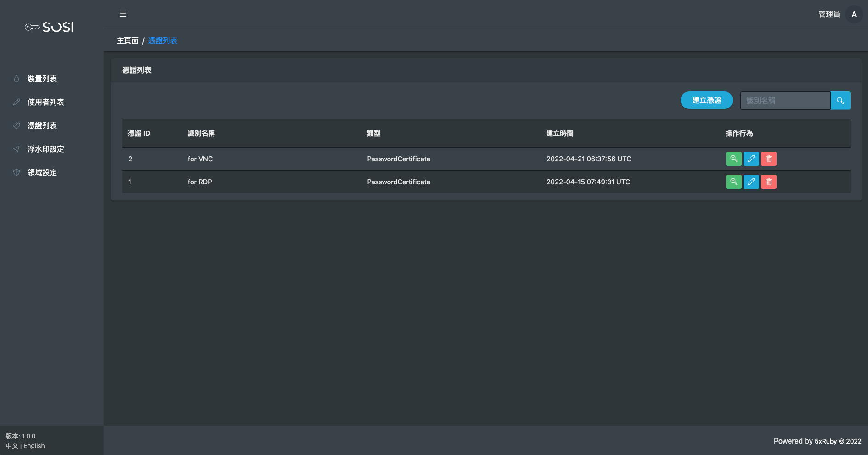
Task: Click the 主頁面 breadcrumb link
Action: (x=127, y=41)
